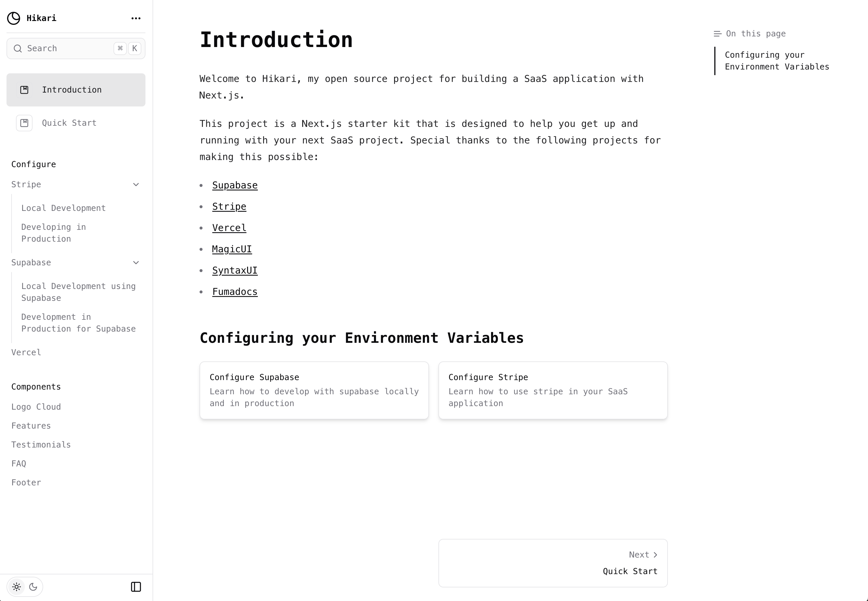Screen dimensions: 868x601
Task: Click the Quick Start page icon
Action: (25, 123)
